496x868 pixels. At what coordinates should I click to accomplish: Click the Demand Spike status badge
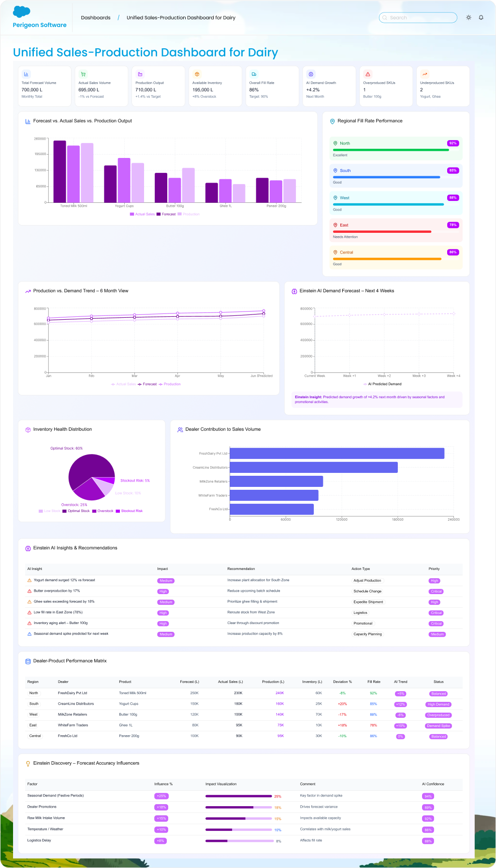click(x=438, y=726)
